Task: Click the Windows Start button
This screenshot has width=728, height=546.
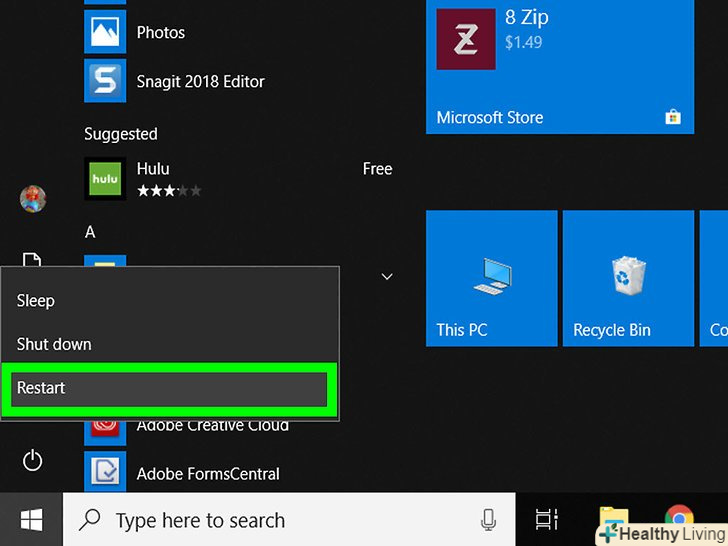Action: (x=31, y=520)
